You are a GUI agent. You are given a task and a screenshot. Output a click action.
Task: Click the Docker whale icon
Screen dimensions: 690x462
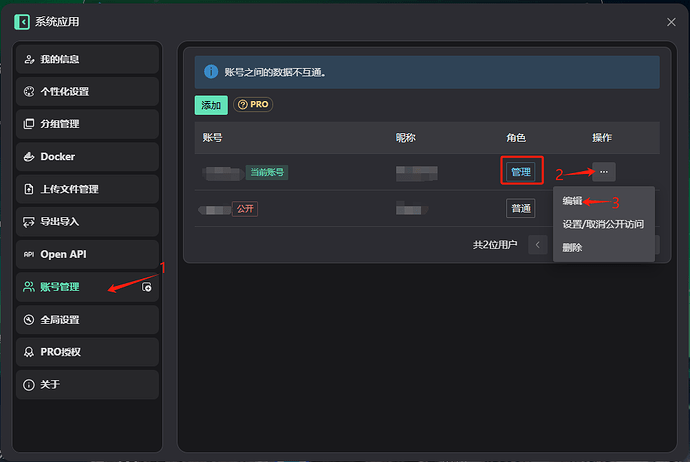pos(29,157)
